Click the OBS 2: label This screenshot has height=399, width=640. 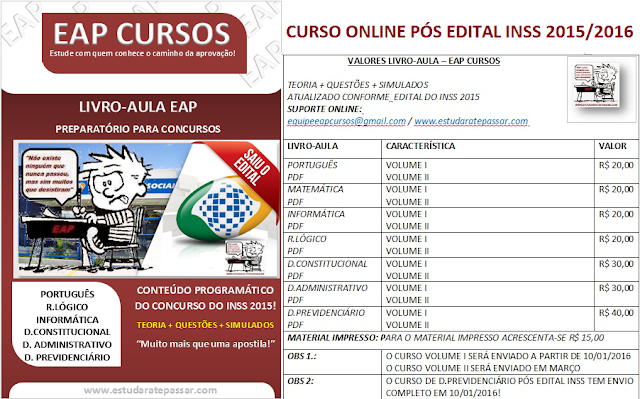click(300, 381)
